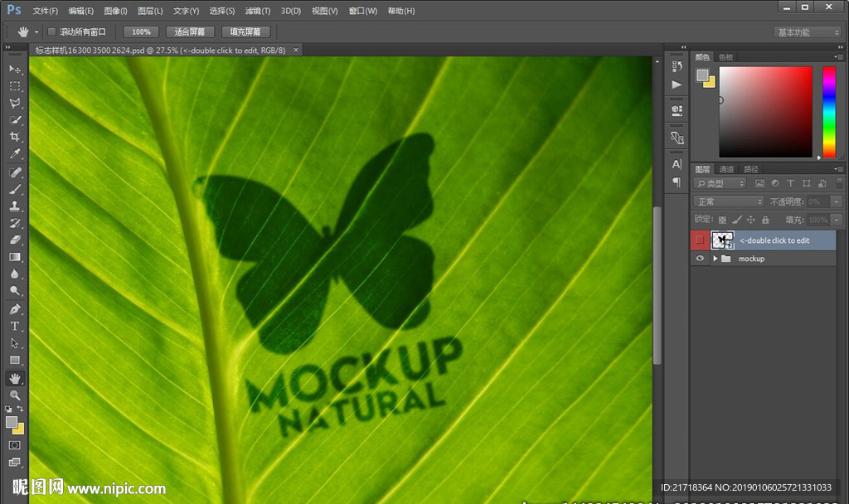Select the Eraser tool
The image size is (849, 504).
click(15, 240)
